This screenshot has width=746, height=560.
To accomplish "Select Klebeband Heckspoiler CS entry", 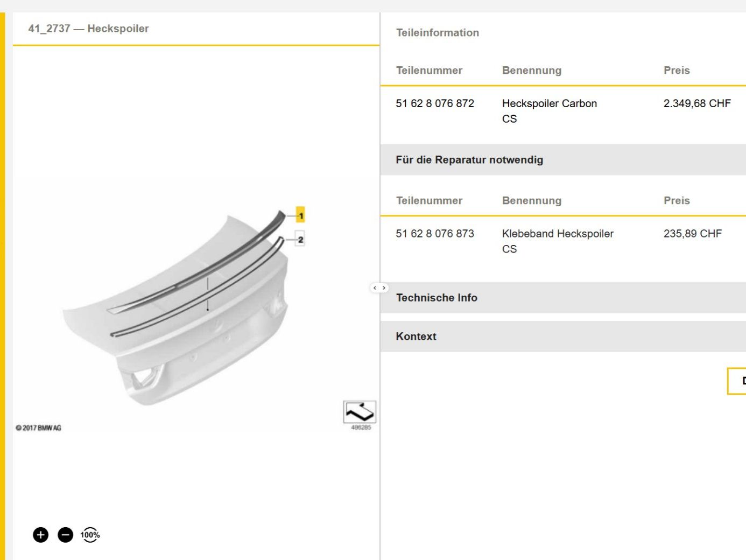I will coord(558,241).
